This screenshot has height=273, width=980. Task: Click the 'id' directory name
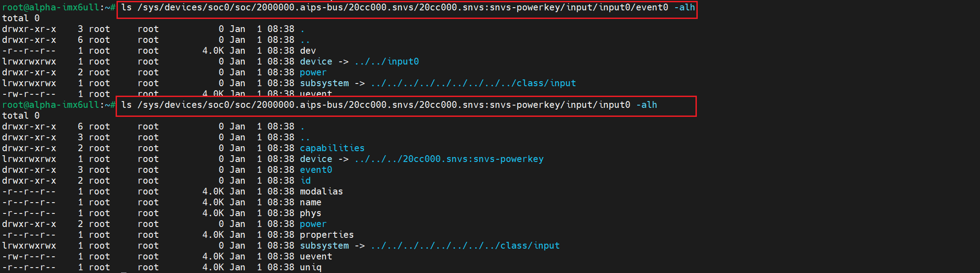coord(305,180)
